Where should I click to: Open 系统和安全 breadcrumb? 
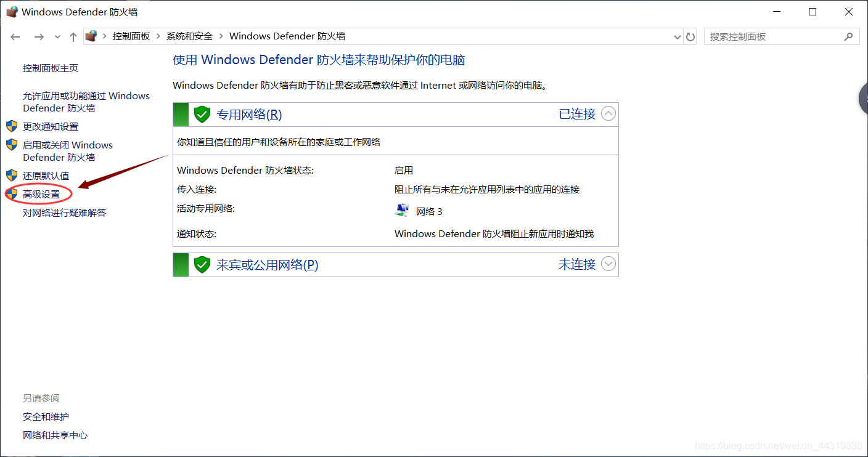[x=189, y=36]
